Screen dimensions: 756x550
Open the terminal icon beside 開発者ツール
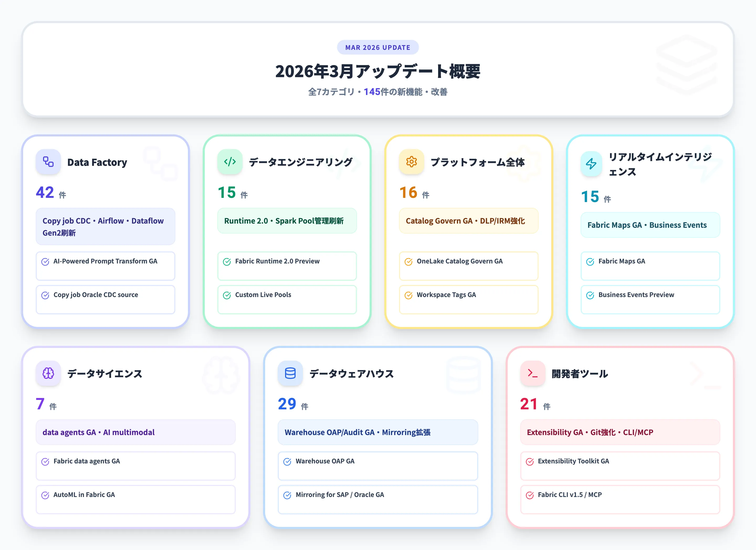pos(532,373)
